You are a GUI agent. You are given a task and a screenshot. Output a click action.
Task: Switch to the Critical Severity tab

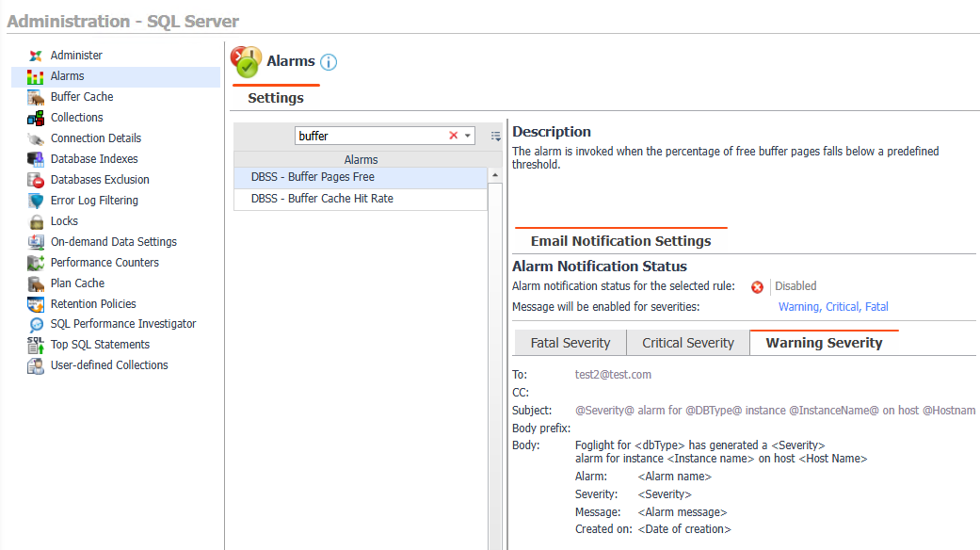tap(688, 343)
